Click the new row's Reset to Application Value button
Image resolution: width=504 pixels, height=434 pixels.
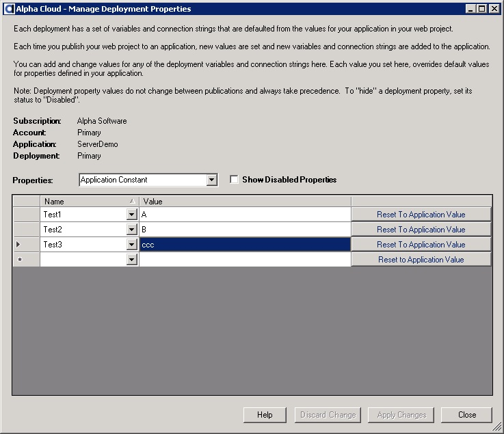[421, 259]
